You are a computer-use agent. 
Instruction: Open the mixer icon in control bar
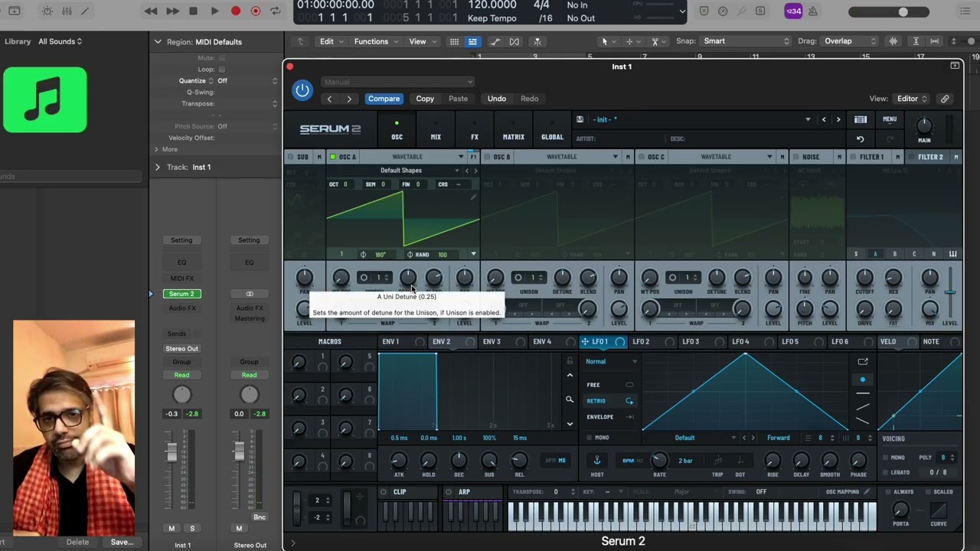tap(67, 11)
